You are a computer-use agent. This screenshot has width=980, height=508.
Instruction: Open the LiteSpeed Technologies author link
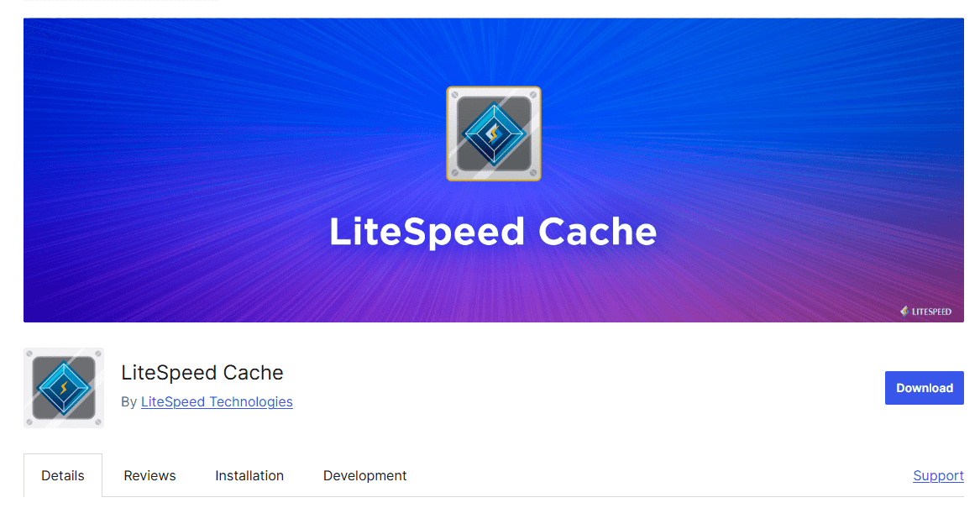[x=217, y=401]
